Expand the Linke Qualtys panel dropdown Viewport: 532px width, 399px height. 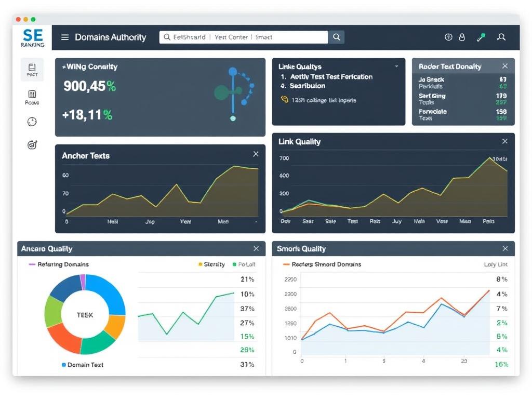pos(397,66)
